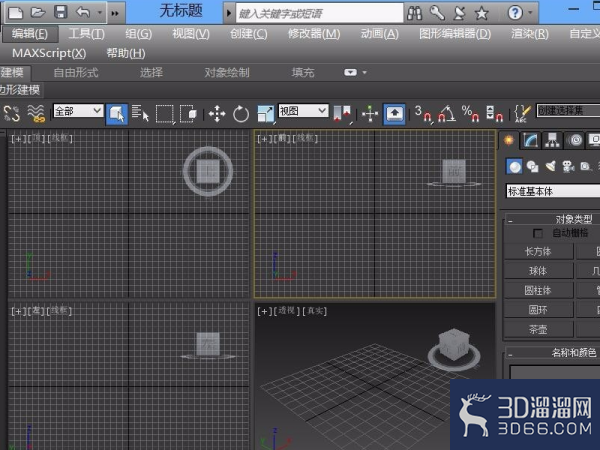Switch to the 选择 ribbon tab

point(152,72)
